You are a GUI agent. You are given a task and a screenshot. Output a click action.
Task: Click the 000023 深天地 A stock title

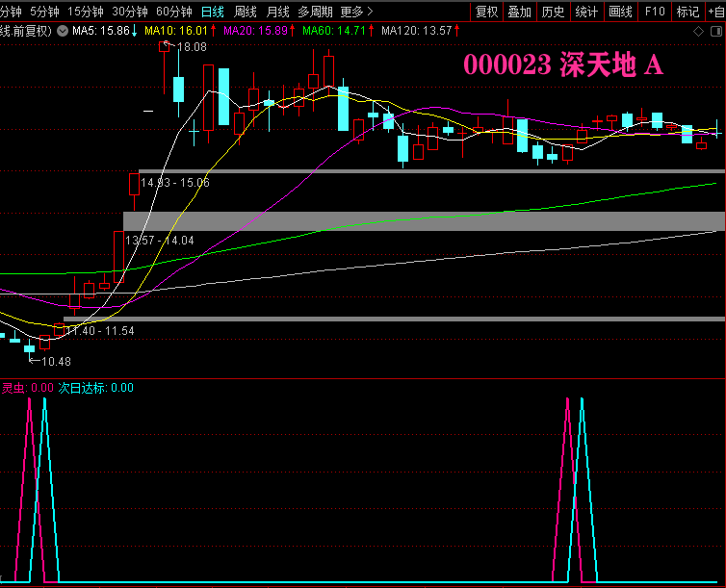tap(563, 64)
